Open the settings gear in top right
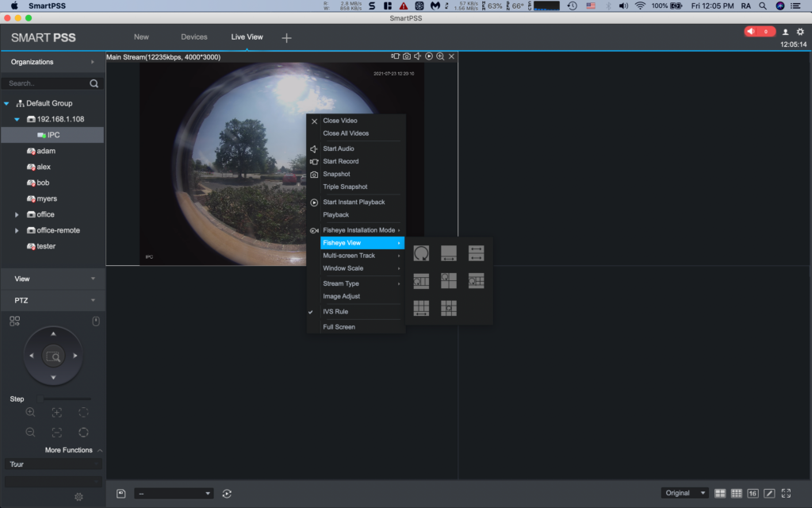The width and height of the screenshot is (812, 508). pyautogui.click(x=800, y=32)
